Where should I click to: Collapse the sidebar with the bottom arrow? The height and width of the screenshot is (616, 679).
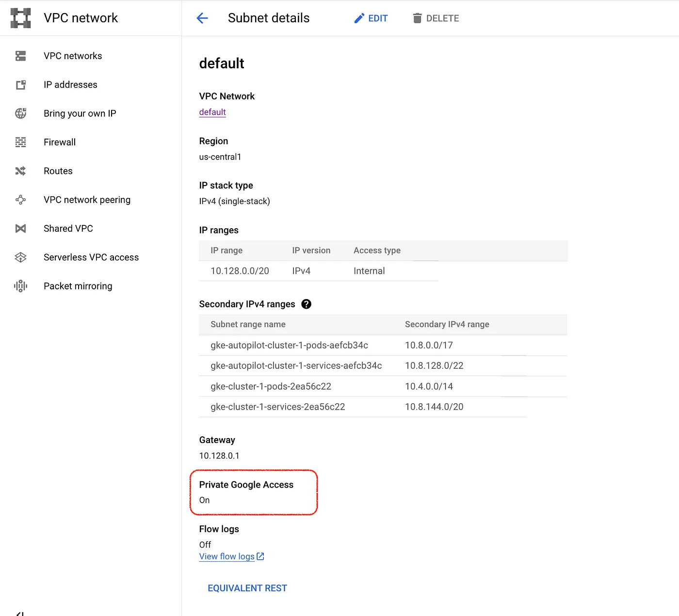pos(20,614)
